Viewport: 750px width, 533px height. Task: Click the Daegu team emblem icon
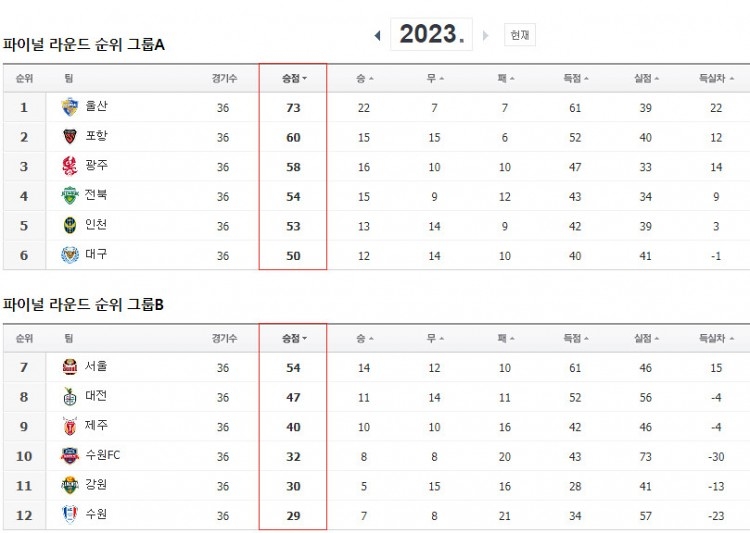70,255
